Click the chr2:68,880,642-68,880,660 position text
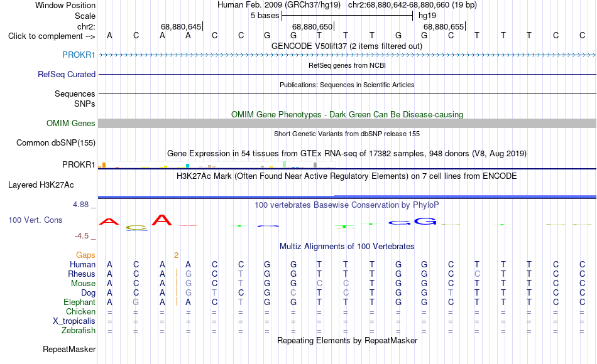This screenshot has height=364, width=597. (412, 5)
